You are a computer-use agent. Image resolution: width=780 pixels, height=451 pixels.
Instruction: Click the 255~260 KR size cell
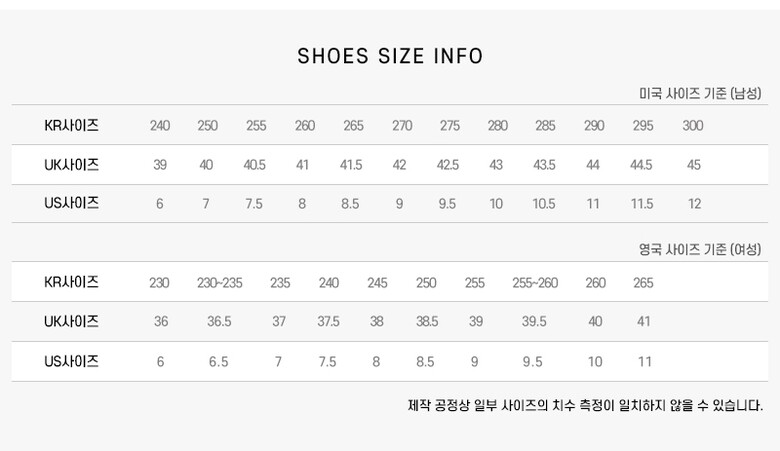(x=535, y=283)
